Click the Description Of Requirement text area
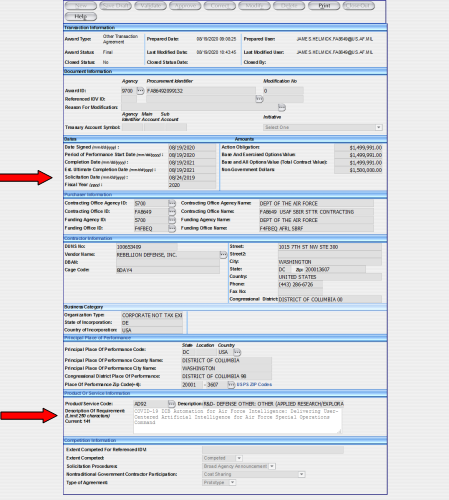The height and width of the screenshot is (500, 449). point(238,421)
